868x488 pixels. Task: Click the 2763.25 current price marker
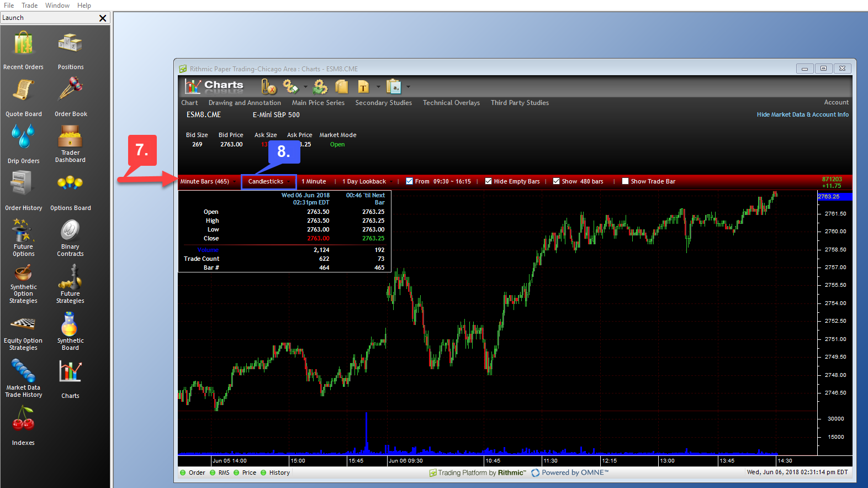coord(834,197)
